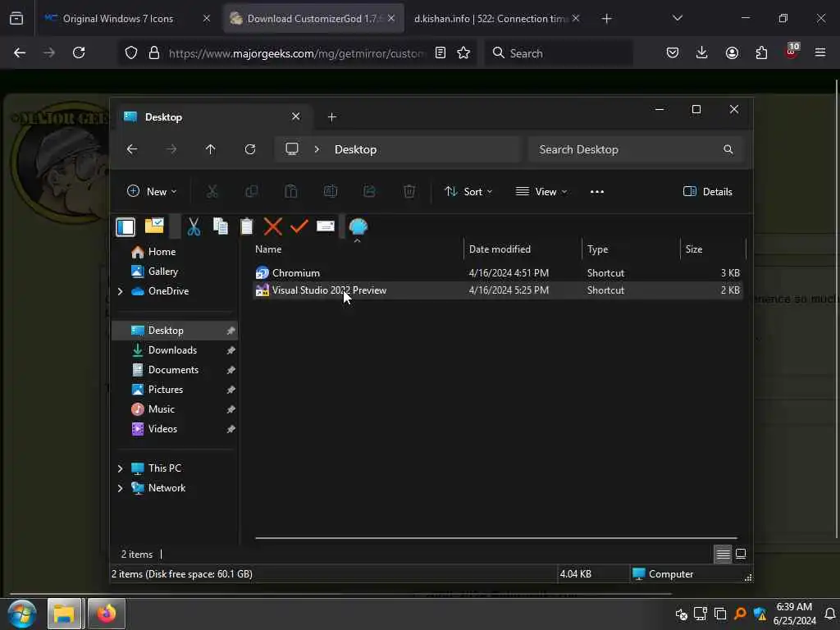
Task: Open Firefox Downloads panel icon
Action: point(702,52)
